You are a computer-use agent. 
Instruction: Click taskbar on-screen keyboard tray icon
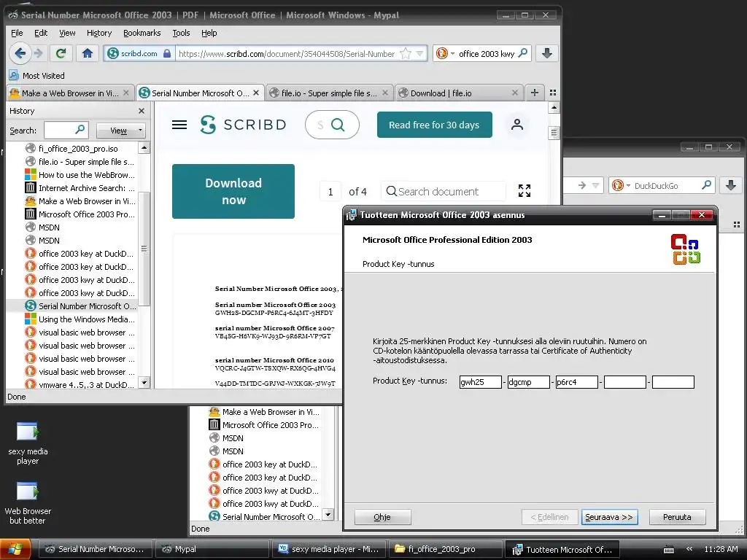[668, 550]
